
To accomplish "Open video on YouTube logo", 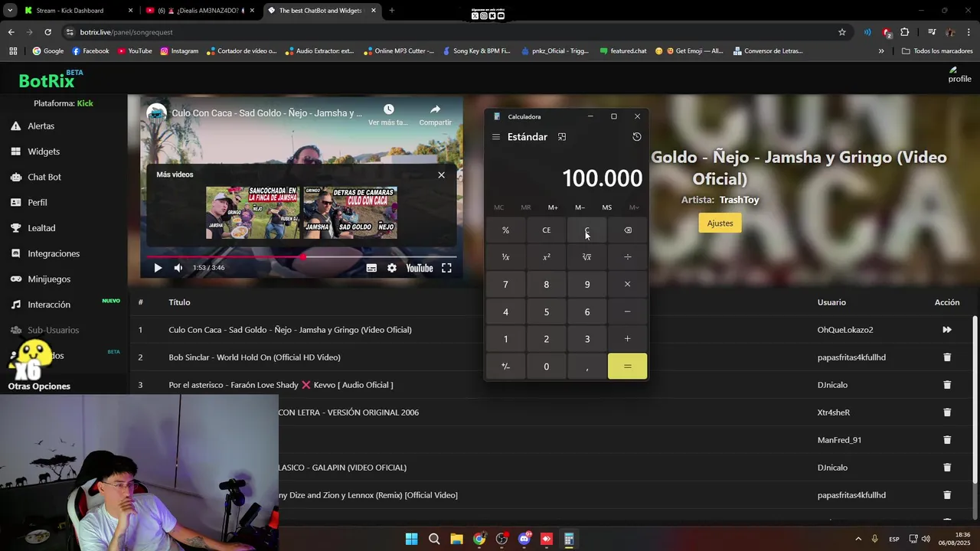I will pyautogui.click(x=420, y=268).
